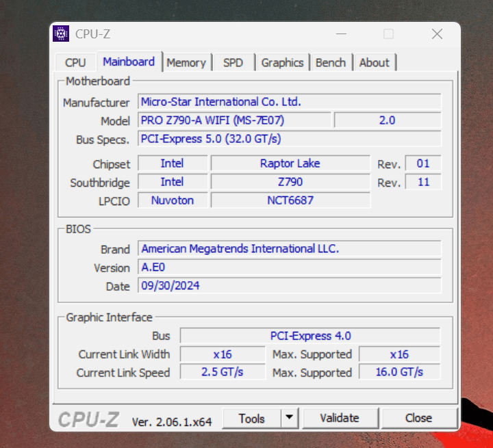Click the Graphic Interface Bus PCI-Express 4.0

[x=310, y=336]
